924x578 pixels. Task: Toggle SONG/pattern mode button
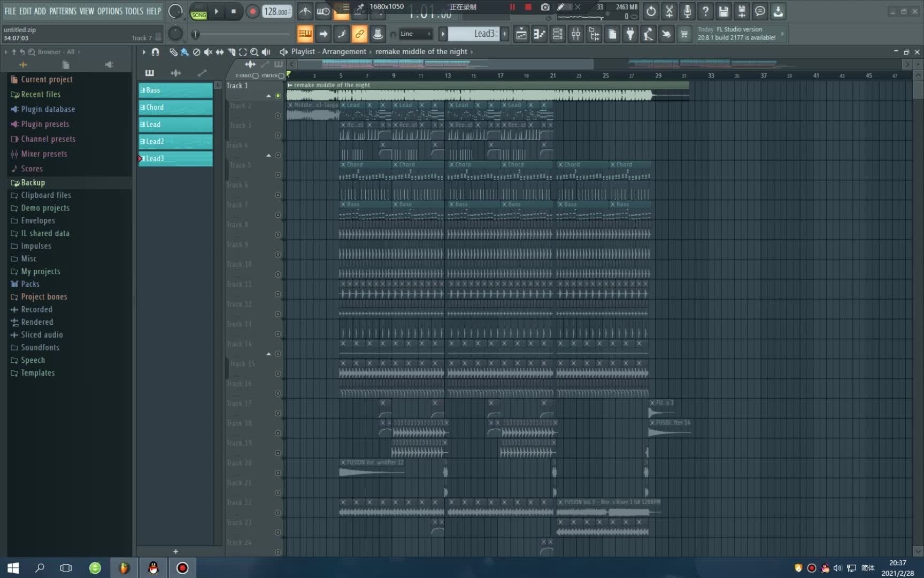pos(199,12)
